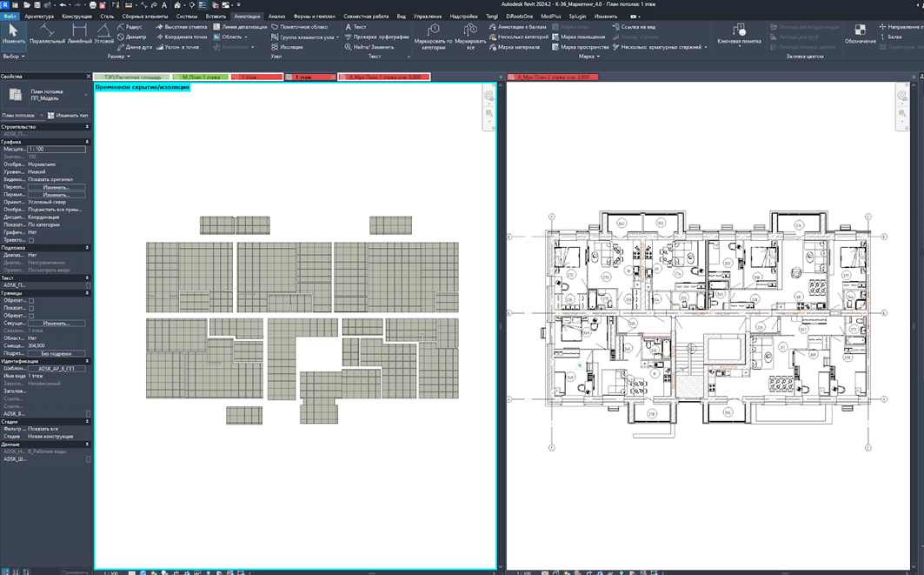Activate А_Мрк План 2 этажа view tab
924x575 pixels.
(553, 77)
